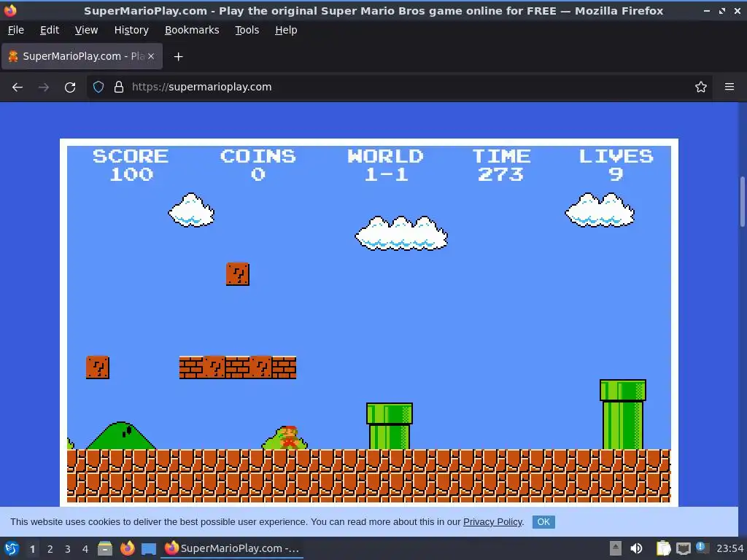This screenshot has width=747, height=560.
Task: Bookmark this page with the star icon
Action: pos(701,87)
